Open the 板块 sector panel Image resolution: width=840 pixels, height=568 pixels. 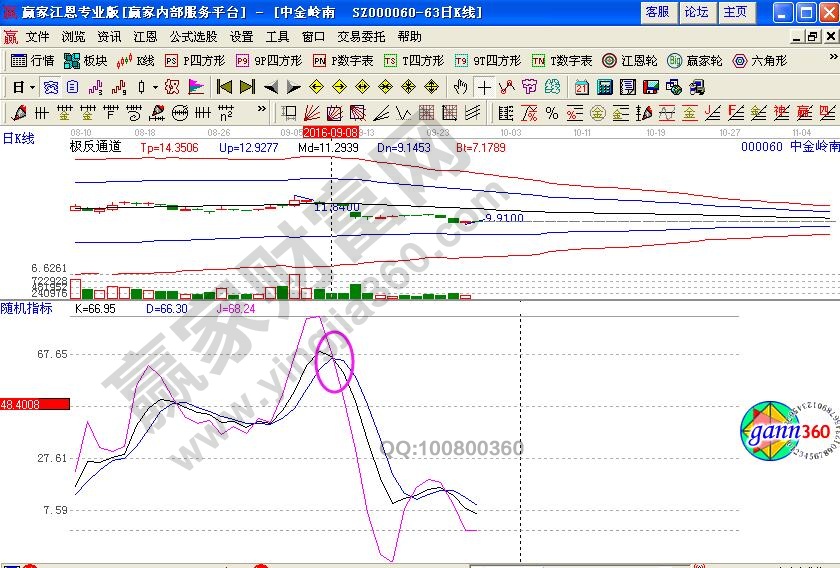(x=86, y=60)
